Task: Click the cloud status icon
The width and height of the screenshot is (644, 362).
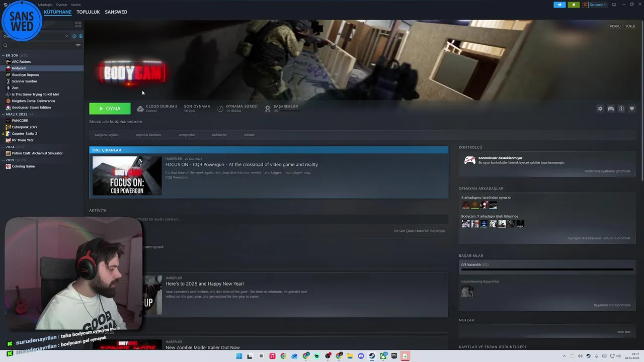Action: pos(140,109)
